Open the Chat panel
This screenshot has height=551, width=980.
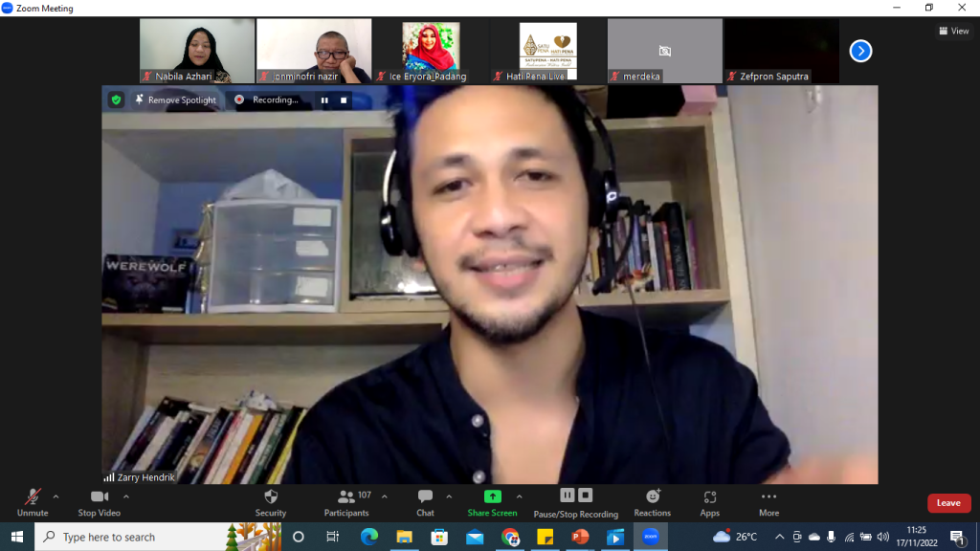pyautogui.click(x=425, y=503)
